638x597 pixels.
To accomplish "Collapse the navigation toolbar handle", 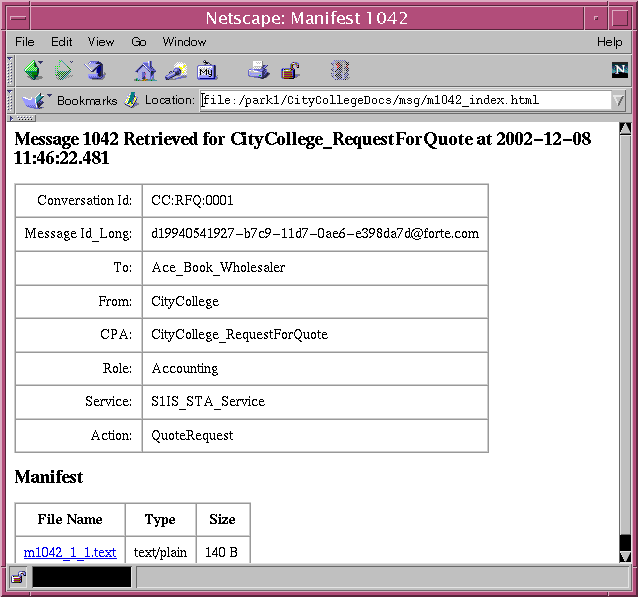I will click(x=10, y=70).
